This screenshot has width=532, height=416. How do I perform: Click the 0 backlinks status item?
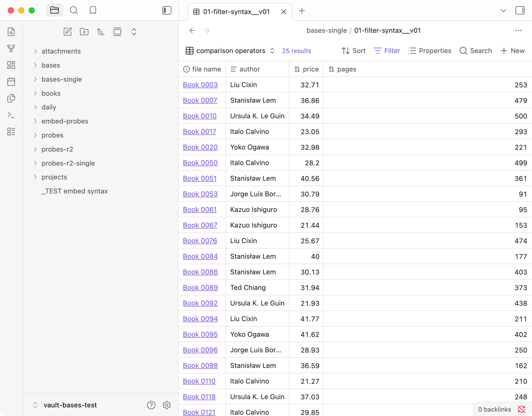(495, 409)
